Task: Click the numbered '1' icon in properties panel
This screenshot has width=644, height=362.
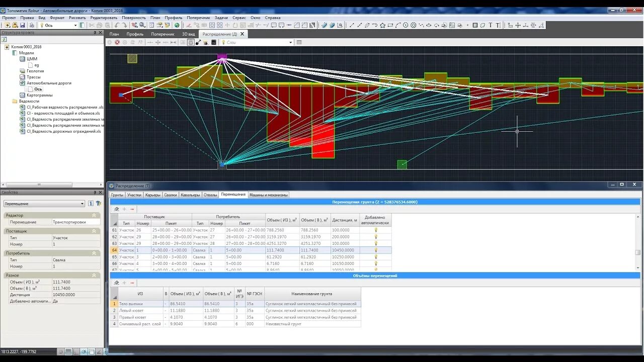Action: [91, 204]
